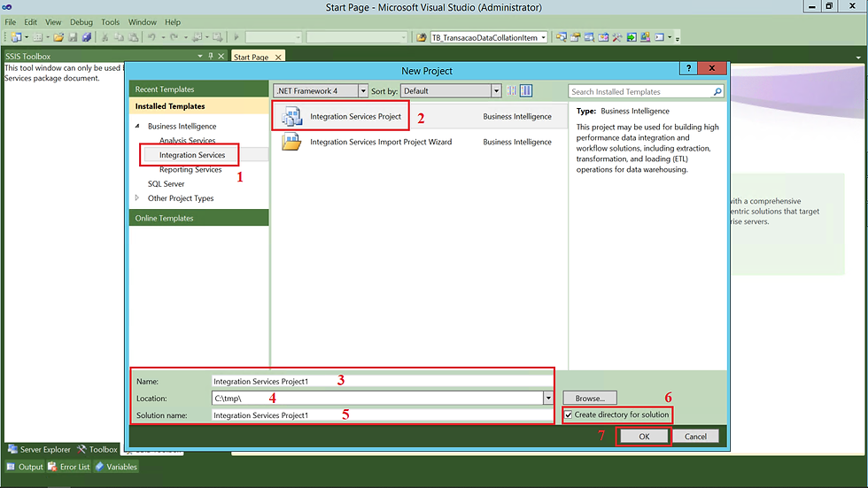This screenshot has width=868, height=488.
Task: Click the green arrow toolbar icon
Action: [631, 37]
